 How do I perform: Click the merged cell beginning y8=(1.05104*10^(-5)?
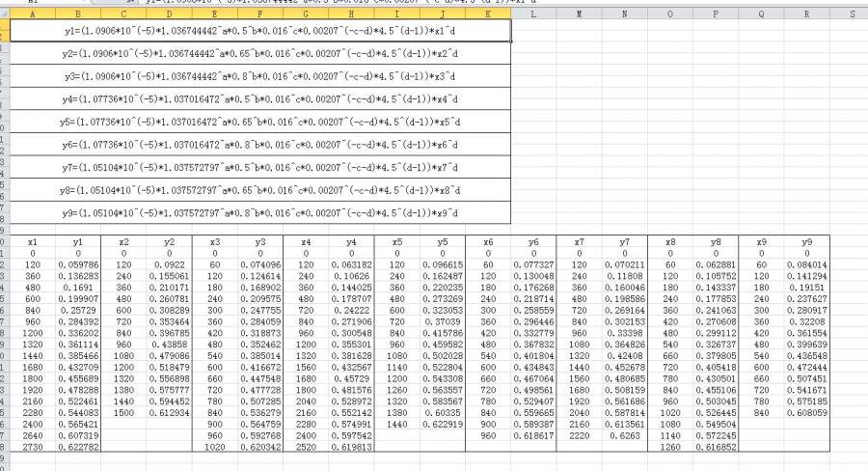[260, 190]
